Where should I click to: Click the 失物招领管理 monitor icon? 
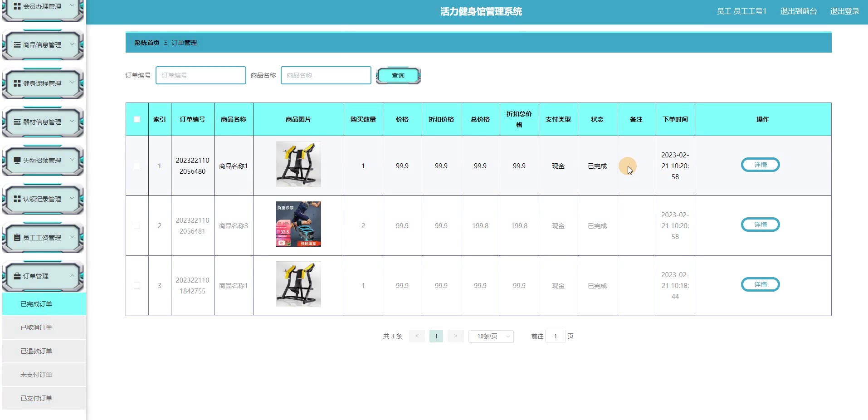(17, 161)
